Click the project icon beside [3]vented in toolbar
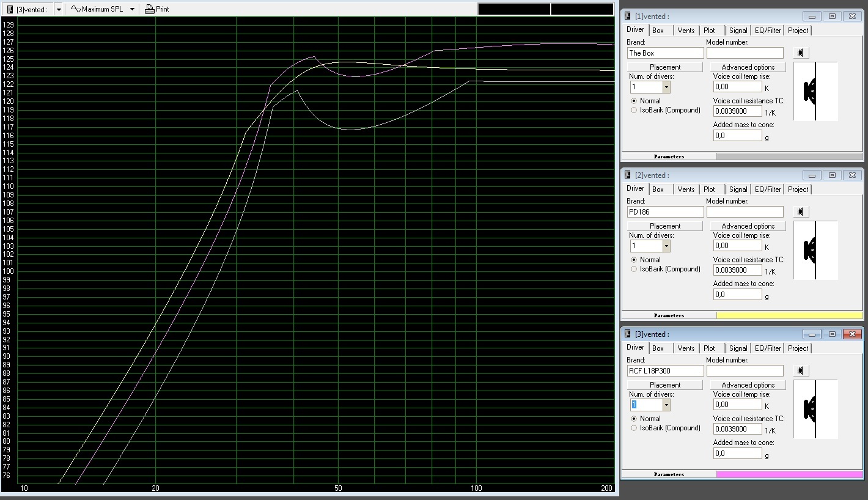The height and width of the screenshot is (500, 868). 10,9
